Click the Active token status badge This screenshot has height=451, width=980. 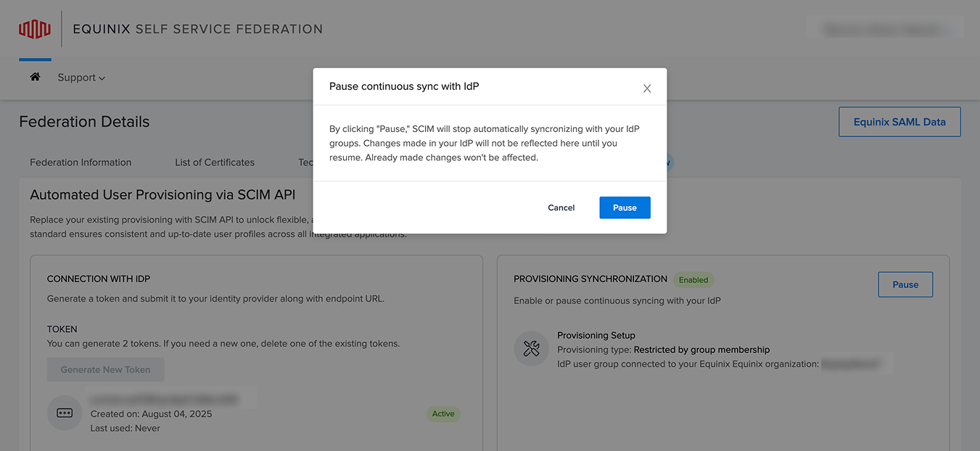click(x=443, y=414)
